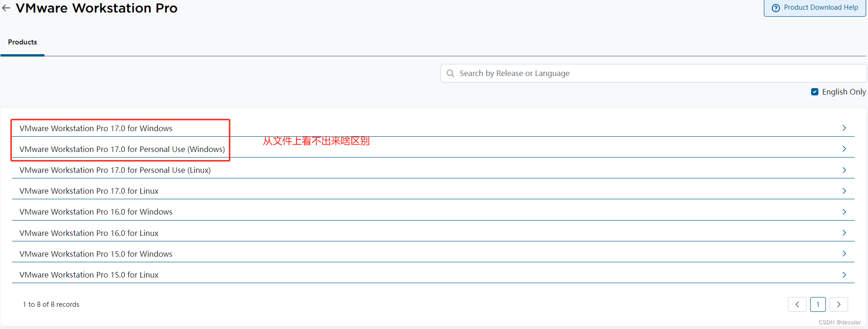Click the '1 to 8 of 8 records' text

[51, 304]
